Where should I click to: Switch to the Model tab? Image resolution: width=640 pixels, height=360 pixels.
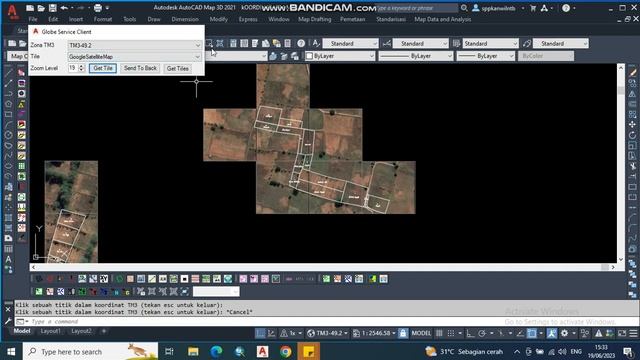[22, 331]
